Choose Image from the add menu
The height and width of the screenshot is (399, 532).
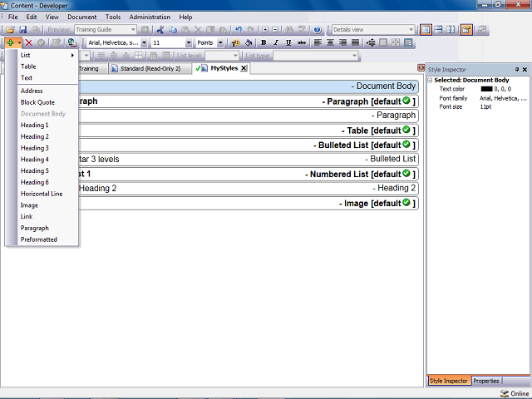(48, 205)
